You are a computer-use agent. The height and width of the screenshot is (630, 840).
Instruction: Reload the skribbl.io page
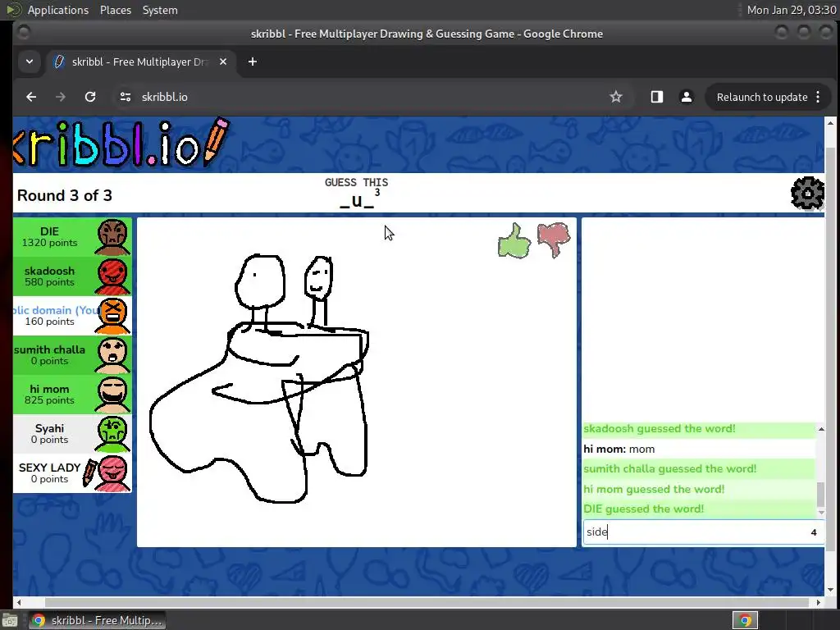pyautogui.click(x=90, y=97)
